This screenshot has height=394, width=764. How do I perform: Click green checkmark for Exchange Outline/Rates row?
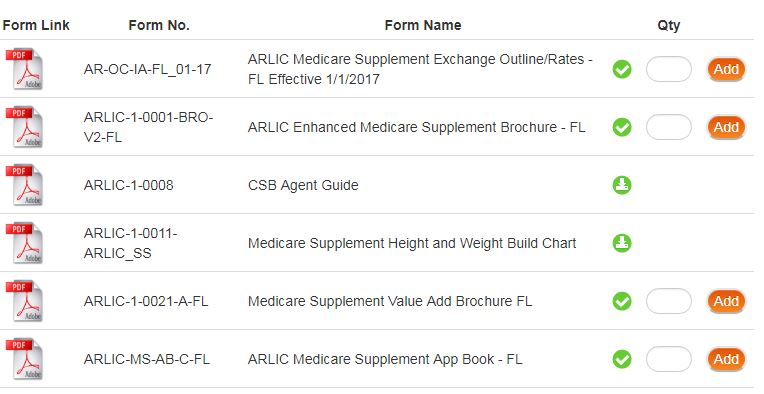point(622,69)
